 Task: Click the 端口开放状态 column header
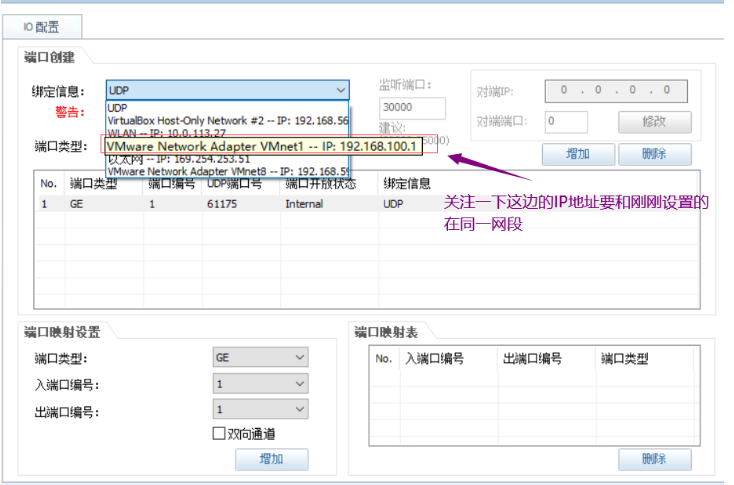(x=321, y=184)
